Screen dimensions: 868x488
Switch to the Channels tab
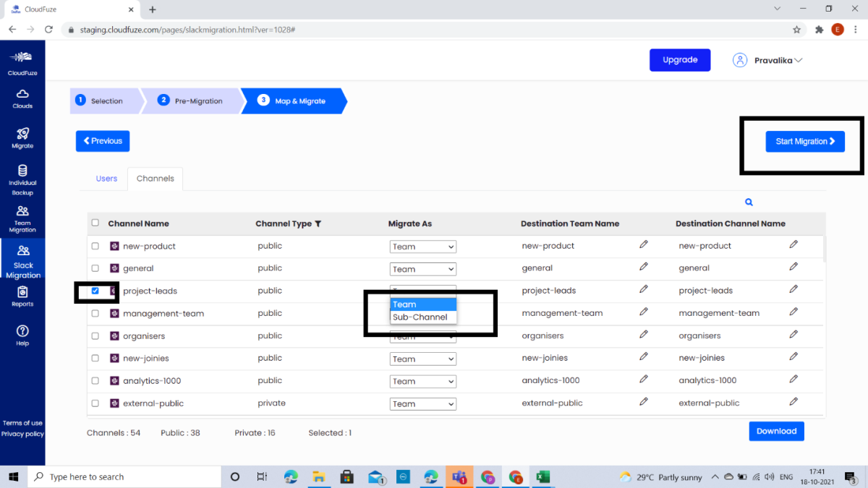(x=156, y=179)
